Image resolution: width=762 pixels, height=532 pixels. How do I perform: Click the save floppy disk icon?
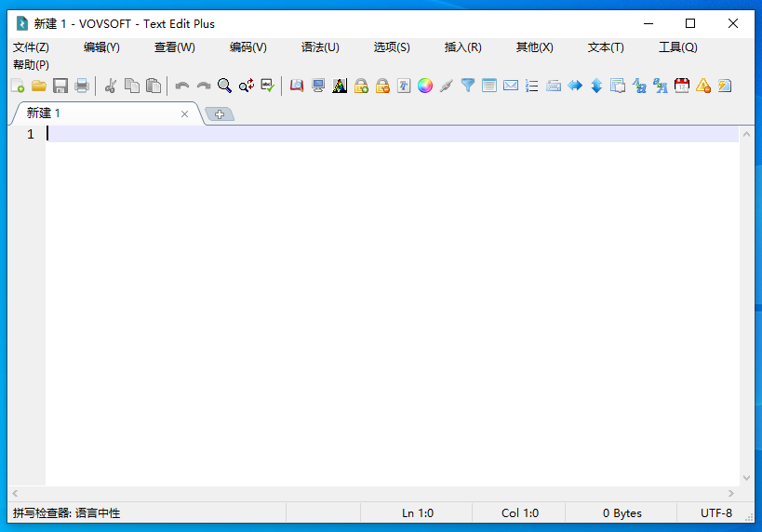click(60, 86)
